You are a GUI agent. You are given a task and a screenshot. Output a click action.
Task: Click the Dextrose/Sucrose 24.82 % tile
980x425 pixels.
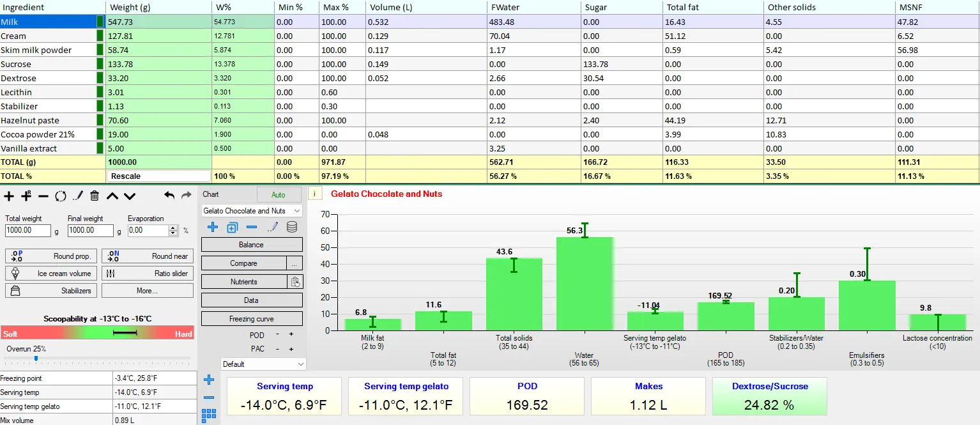(x=770, y=397)
